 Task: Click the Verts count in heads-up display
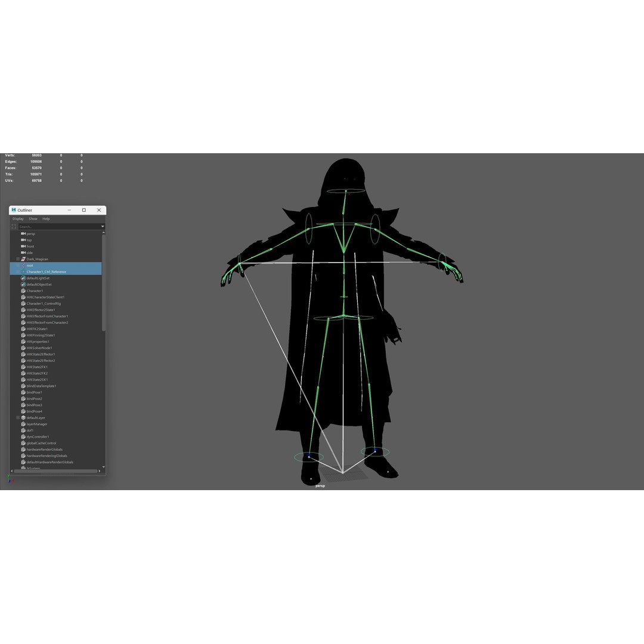[36, 155]
